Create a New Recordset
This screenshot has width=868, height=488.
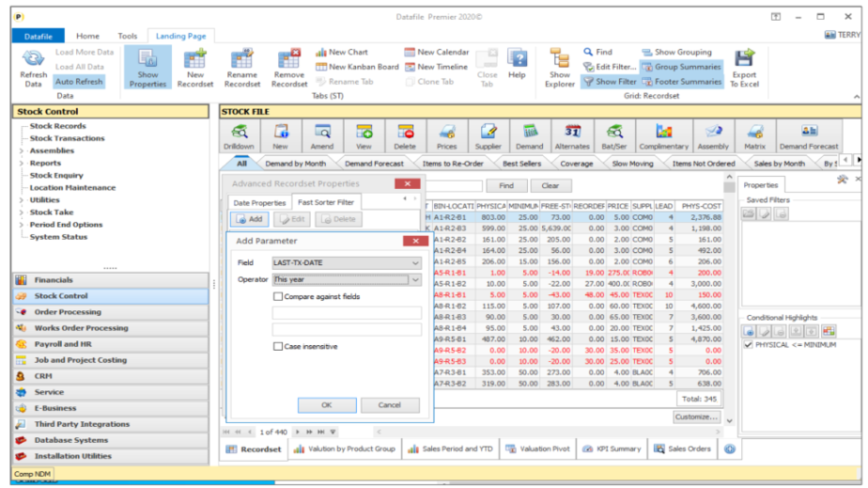pyautogui.click(x=194, y=68)
